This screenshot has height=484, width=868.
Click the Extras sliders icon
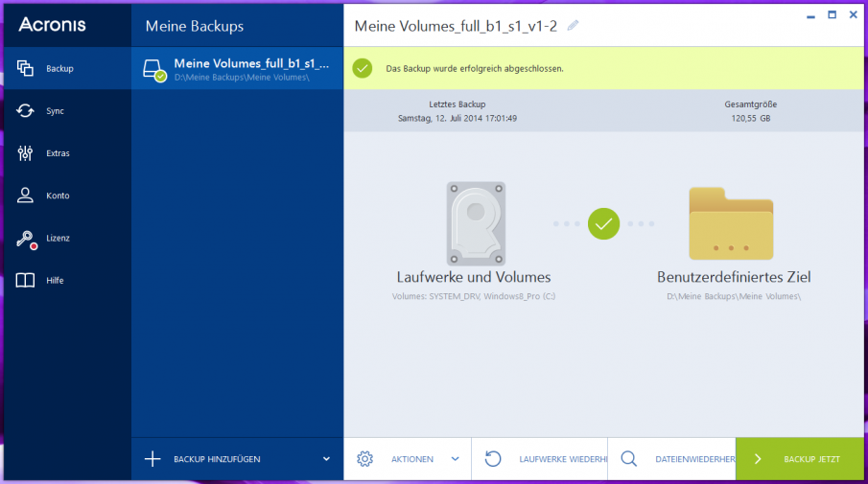click(25, 153)
